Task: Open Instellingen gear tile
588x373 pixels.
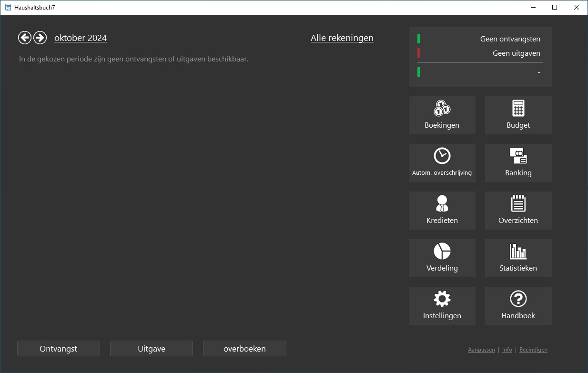Action: [442, 305]
